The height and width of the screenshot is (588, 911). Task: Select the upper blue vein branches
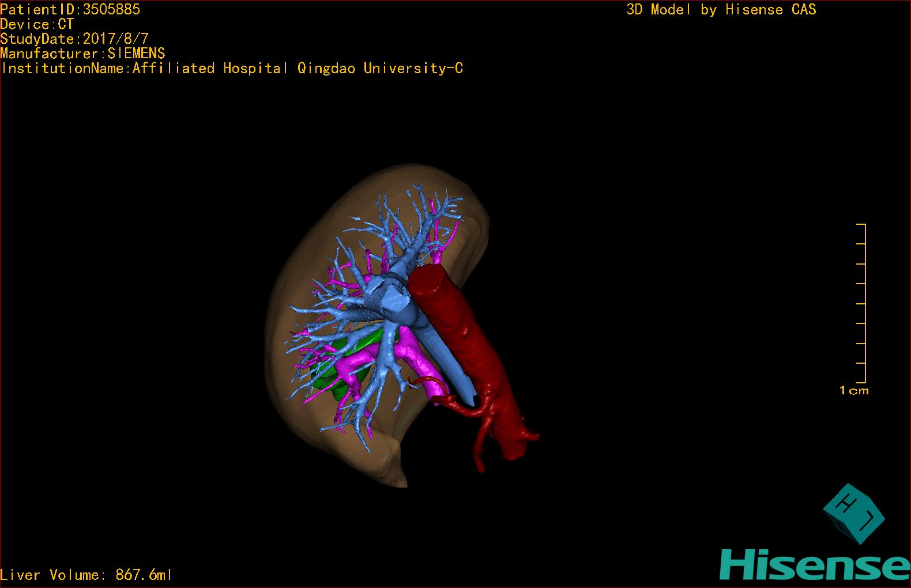tap(415, 219)
